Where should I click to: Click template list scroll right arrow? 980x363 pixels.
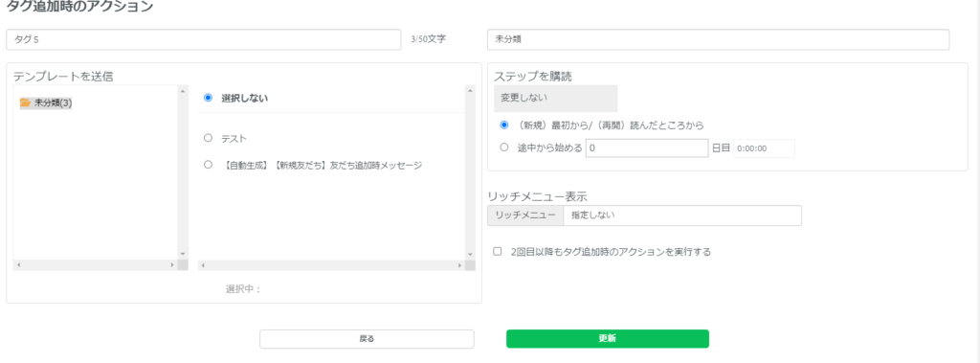point(460,265)
